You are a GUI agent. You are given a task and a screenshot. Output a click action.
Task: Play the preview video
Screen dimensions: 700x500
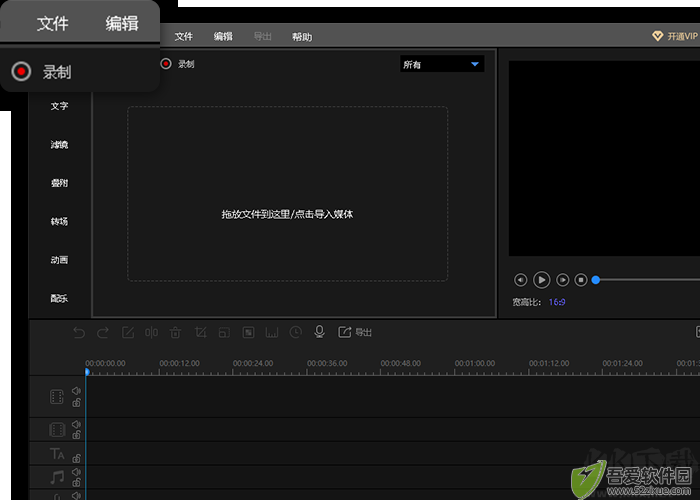click(x=542, y=280)
